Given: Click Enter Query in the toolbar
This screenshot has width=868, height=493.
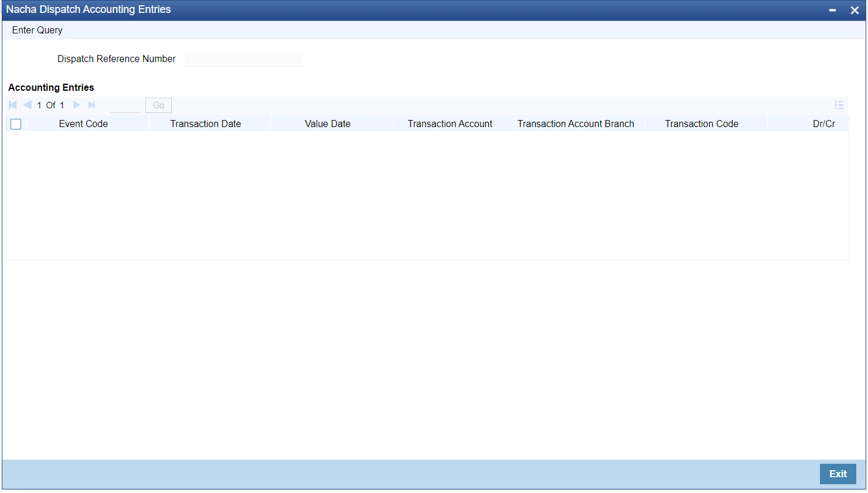Looking at the screenshot, I should (x=37, y=30).
